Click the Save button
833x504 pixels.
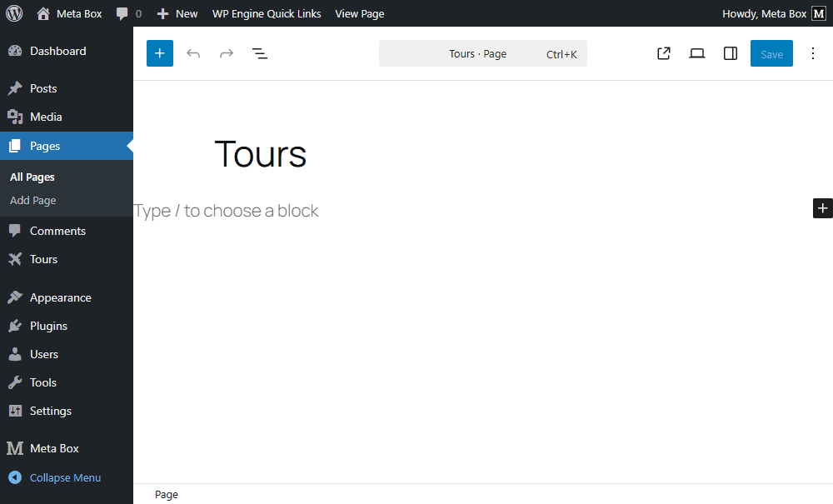pos(771,52)
